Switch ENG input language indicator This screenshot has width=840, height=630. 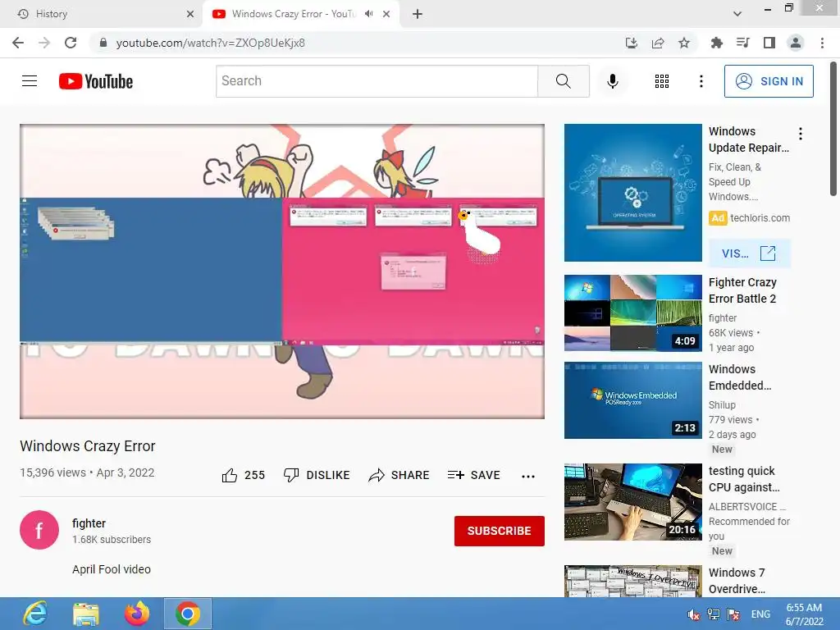tap(760, 614)
